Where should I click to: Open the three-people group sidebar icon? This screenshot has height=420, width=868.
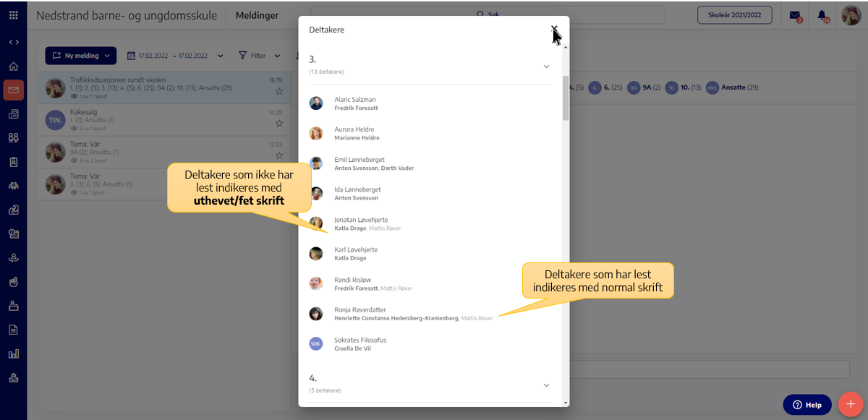pyautogui.click(x=14, y=186)
